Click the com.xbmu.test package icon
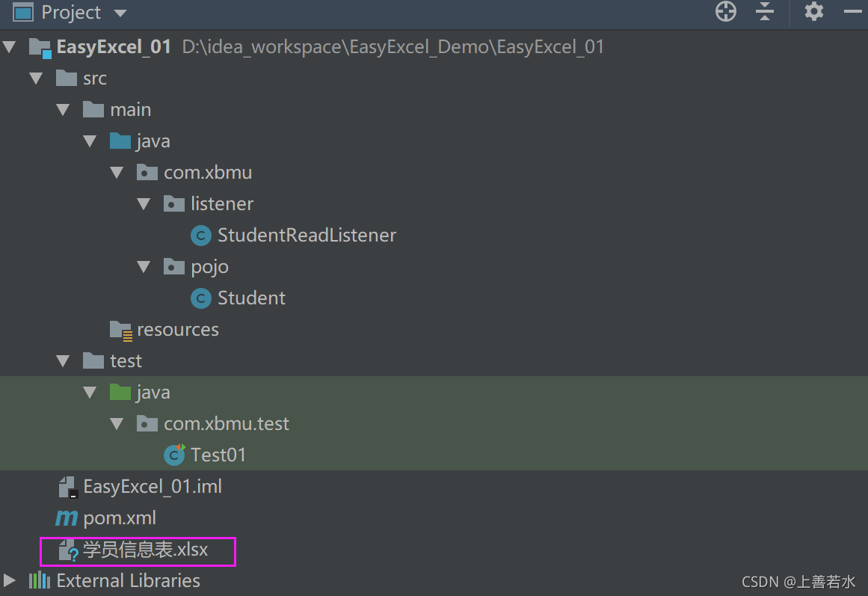This screenshot has height=596, width=868. pos(147,424)
